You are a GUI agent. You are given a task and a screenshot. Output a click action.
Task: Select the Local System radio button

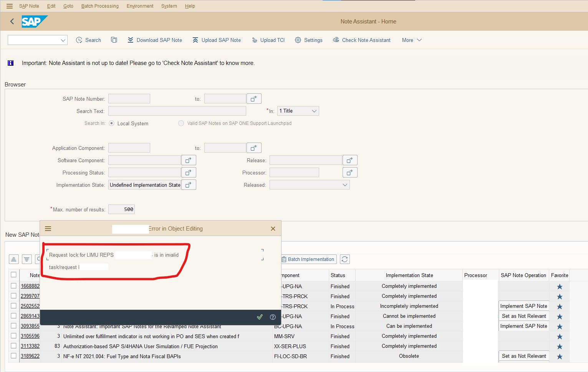pos(112,123)
